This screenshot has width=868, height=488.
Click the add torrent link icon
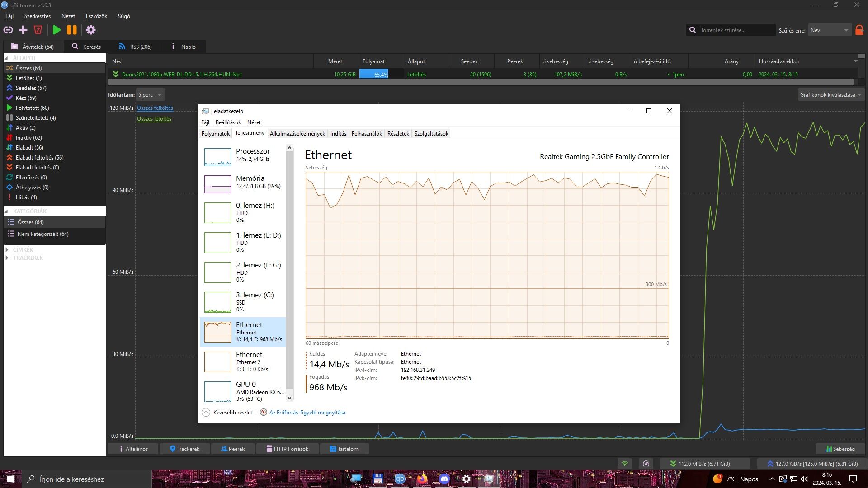(8, 30)
